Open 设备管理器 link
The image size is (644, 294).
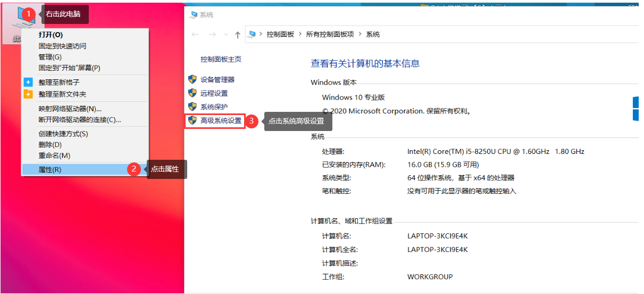point(218,79)
